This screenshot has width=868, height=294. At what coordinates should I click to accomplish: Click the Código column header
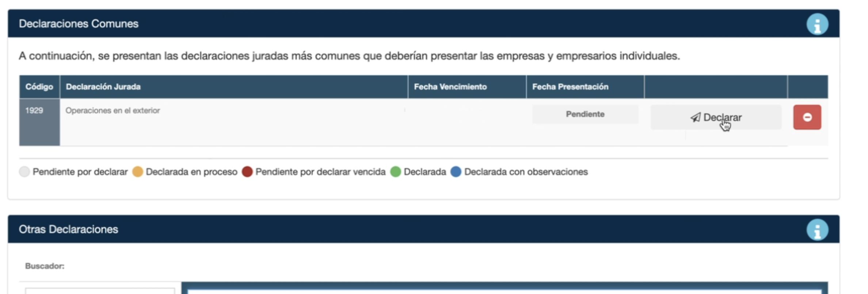(x=39, y=87)
